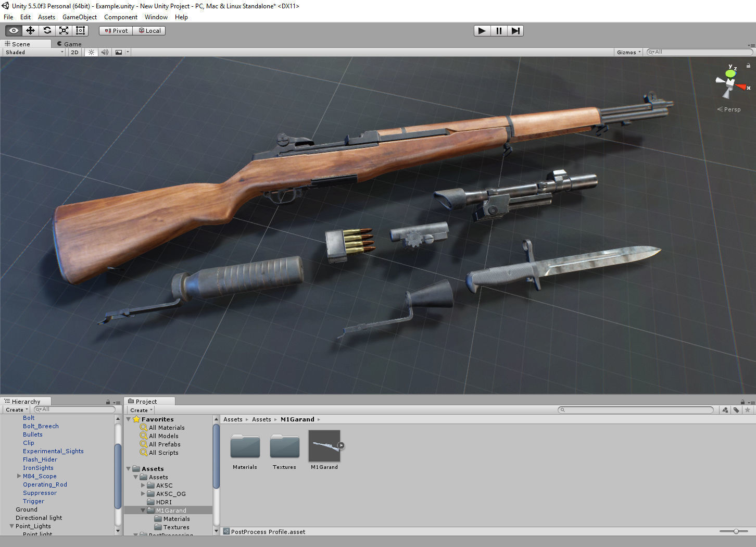Open the Edit menu
The image size is (756, 547).
click(x=26, y=17)
